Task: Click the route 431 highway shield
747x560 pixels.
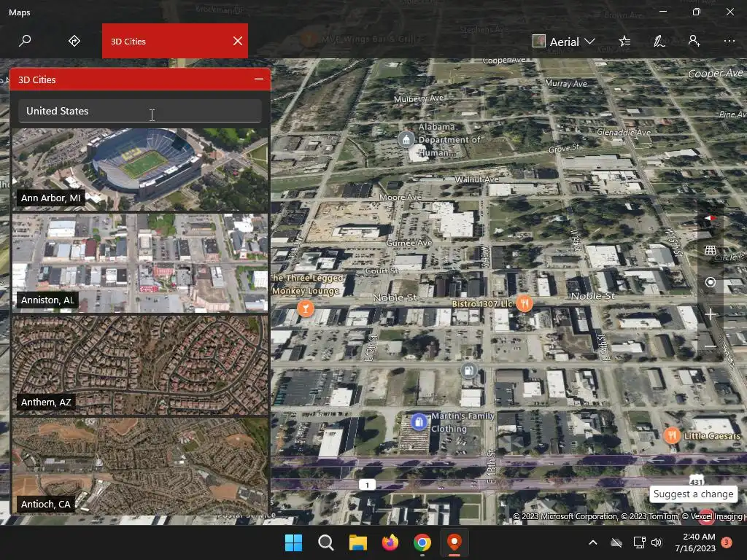Action: pyautogui.click(x=697, y=480)
